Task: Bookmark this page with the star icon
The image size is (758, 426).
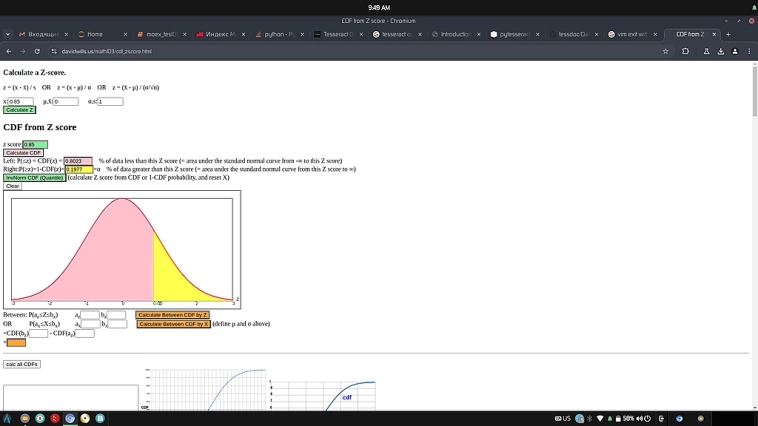Action: (666, 51)
